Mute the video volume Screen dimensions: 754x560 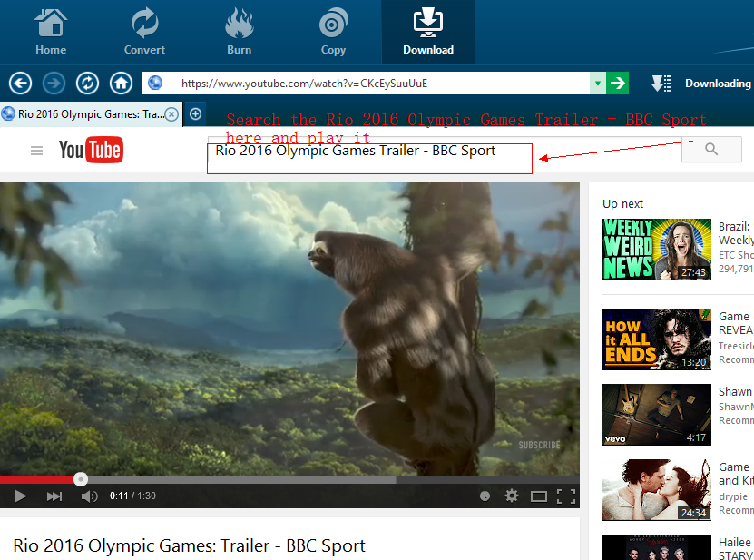coord(89,496)
